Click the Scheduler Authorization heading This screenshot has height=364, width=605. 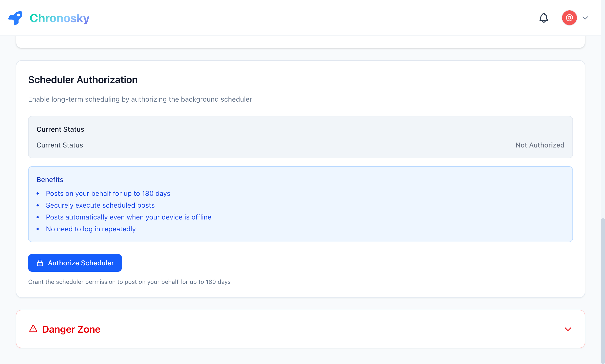pos(83,79)
